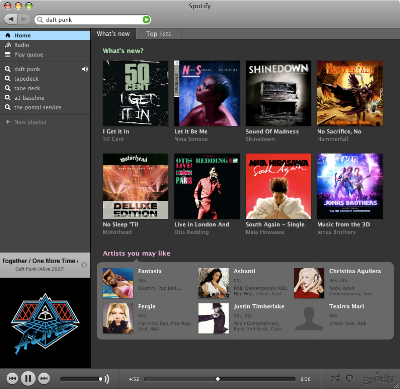Screen dimensions: 400x389
Task: Open the Shinedown Sound Of Madness album cover
Action: pyautogui.click(x=278, y=93)
